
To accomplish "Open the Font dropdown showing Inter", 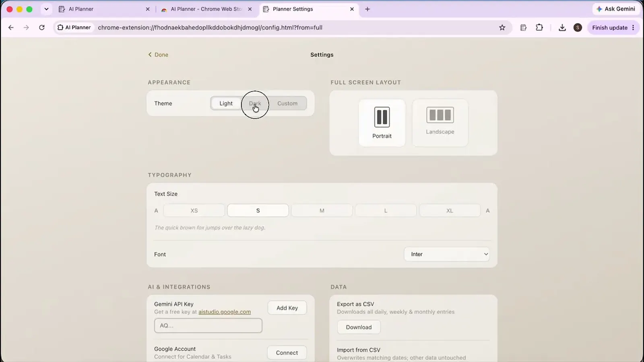I will 447,254.
